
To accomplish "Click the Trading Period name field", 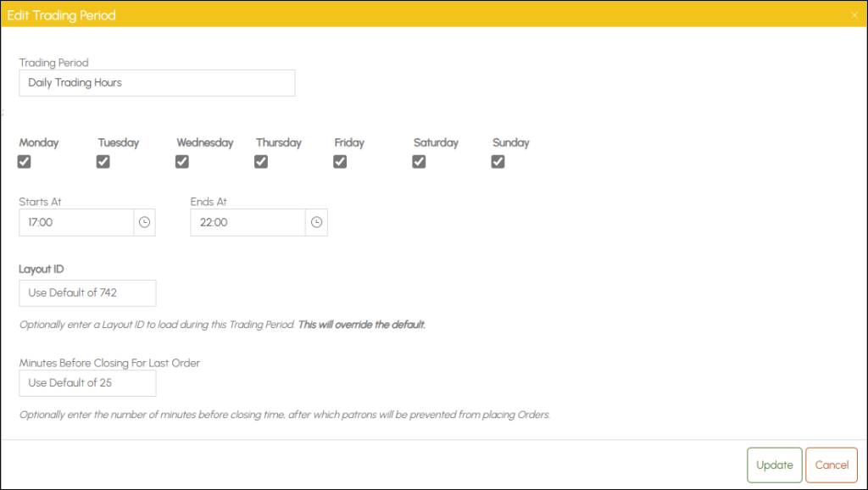I will click(x=157, y=83).
